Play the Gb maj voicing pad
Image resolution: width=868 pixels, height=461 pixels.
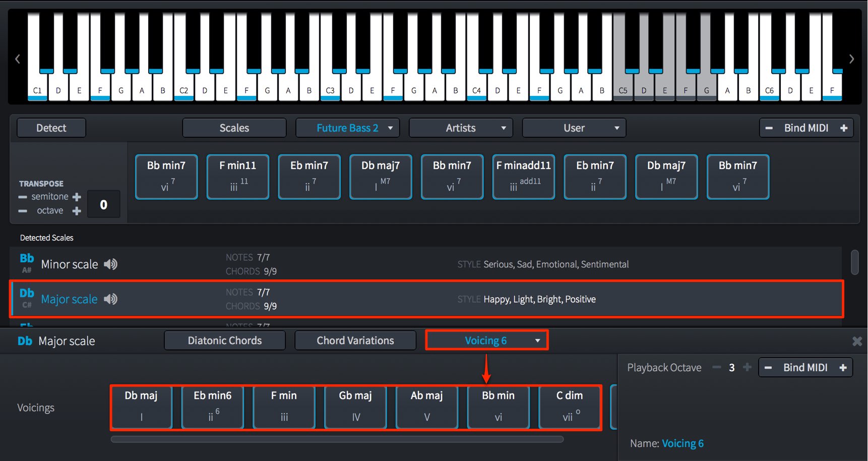click(356, 407)
